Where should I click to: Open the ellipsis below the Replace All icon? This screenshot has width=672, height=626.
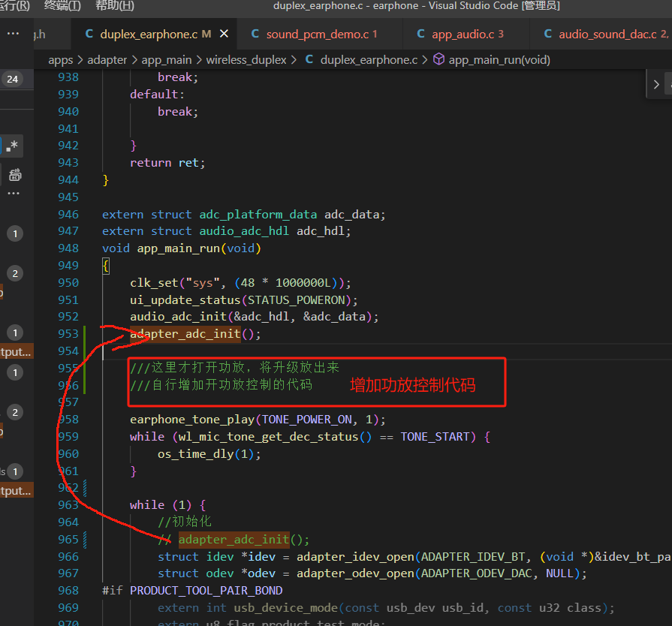click(14, 194)
